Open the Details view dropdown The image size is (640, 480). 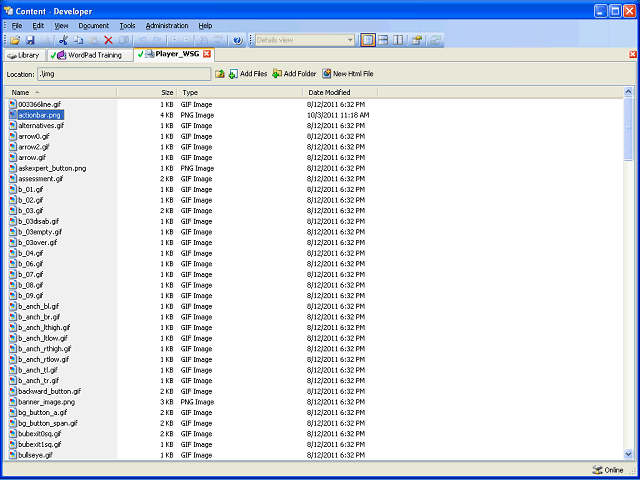tap(350, 40)
